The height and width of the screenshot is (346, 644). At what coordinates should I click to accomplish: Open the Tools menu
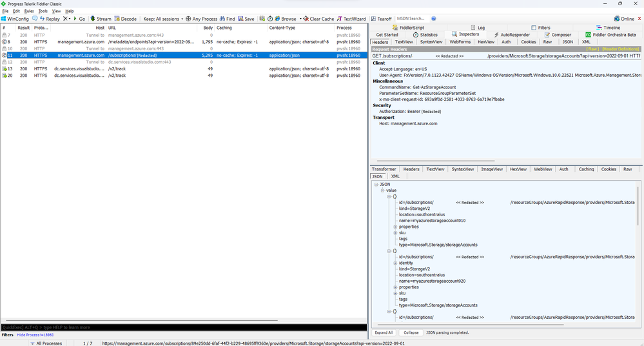point(43,11)
